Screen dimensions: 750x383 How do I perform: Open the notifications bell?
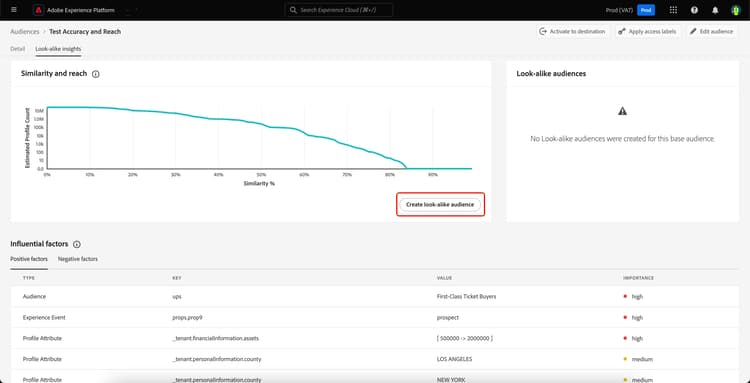click(715, 10)
